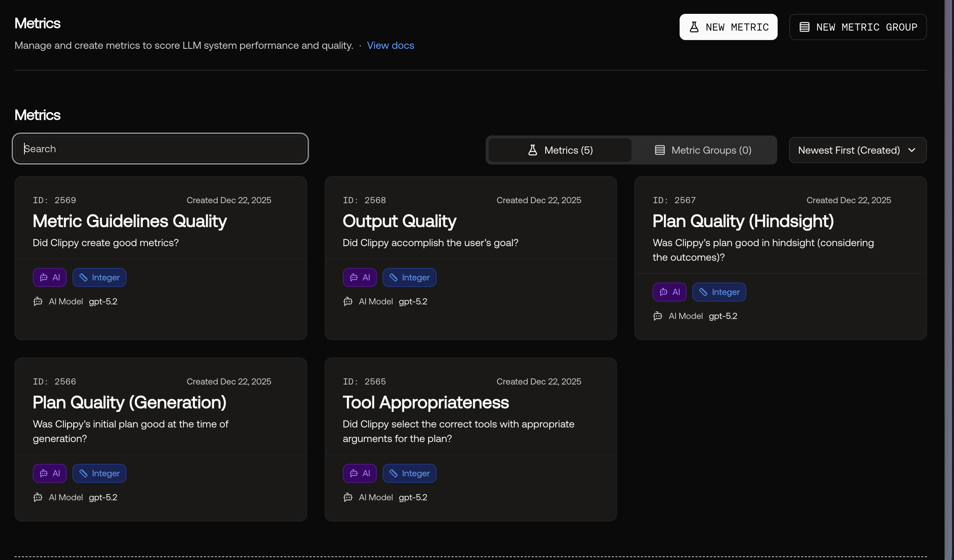Click ID: 2569 text
954x560 pixels.
pos(55,200)
